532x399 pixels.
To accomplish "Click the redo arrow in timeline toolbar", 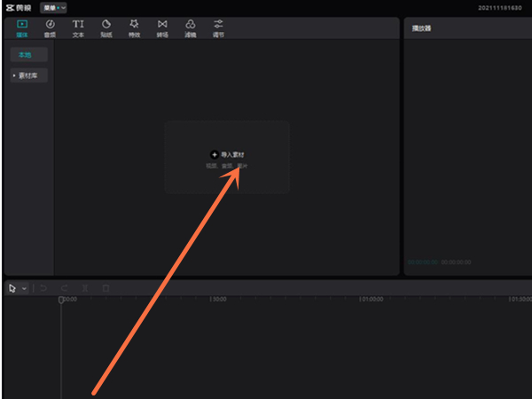I will pyautogui.click(x=64, y=288).
